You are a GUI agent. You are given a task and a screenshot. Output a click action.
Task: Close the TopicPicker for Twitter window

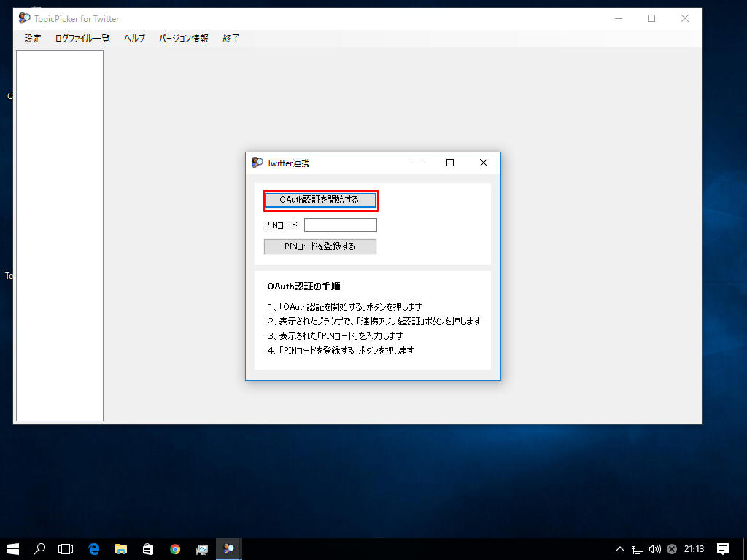pyautogui.click(x=684, y=18)
